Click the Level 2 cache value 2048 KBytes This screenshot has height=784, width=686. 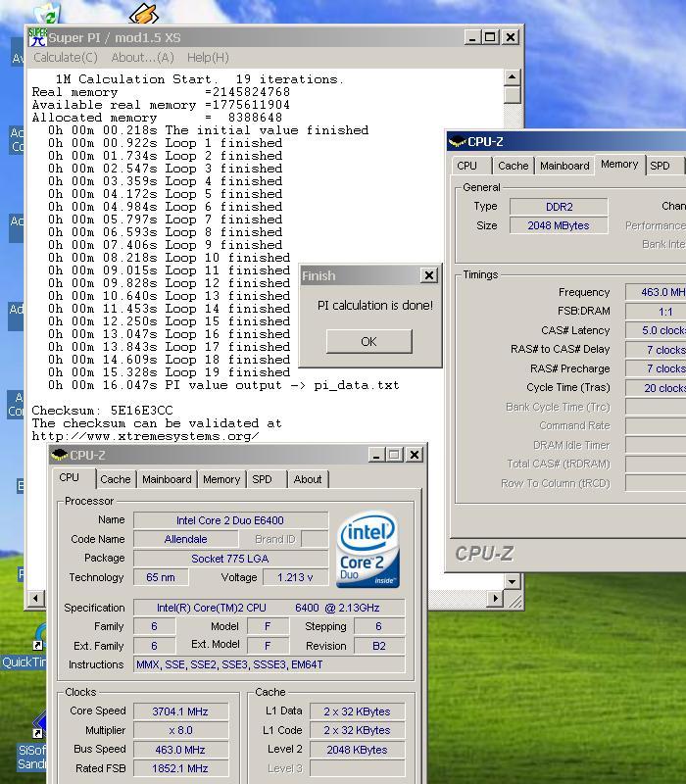pyautogui.click(x=357, y=750)
